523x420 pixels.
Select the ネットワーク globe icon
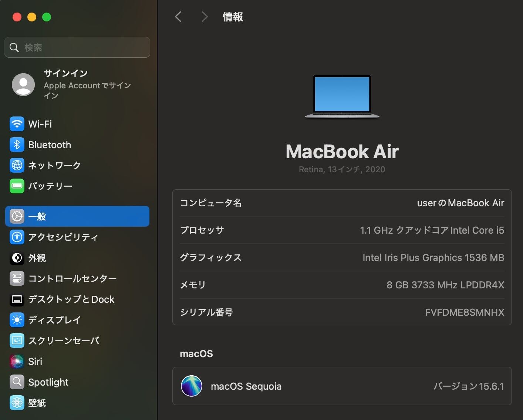(x=17, y=165)
